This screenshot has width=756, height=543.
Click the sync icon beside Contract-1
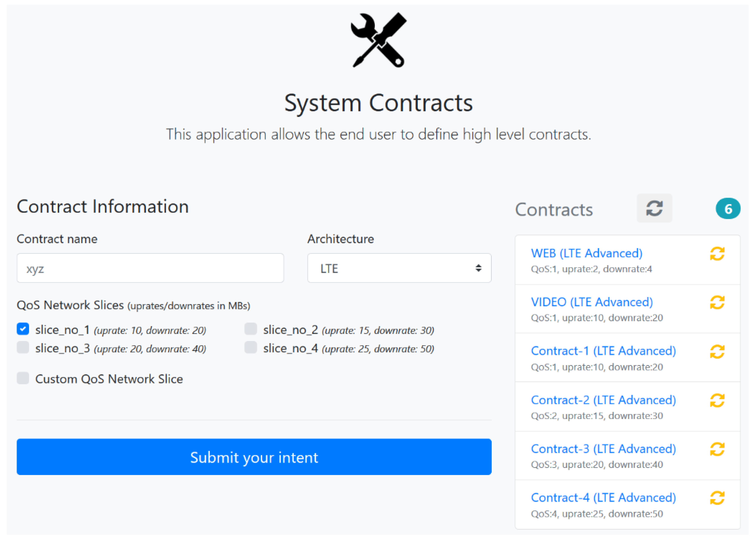coord(717,352)
